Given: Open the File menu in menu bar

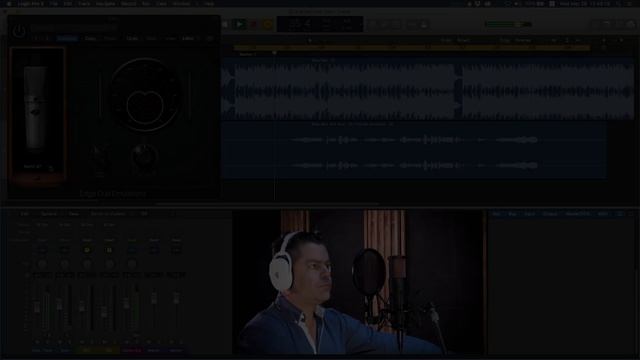Looking at the screenshot, I should 53,4.
